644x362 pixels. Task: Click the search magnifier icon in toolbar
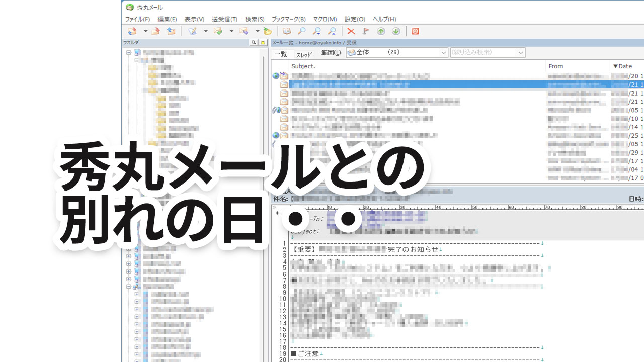click(302, 31)
